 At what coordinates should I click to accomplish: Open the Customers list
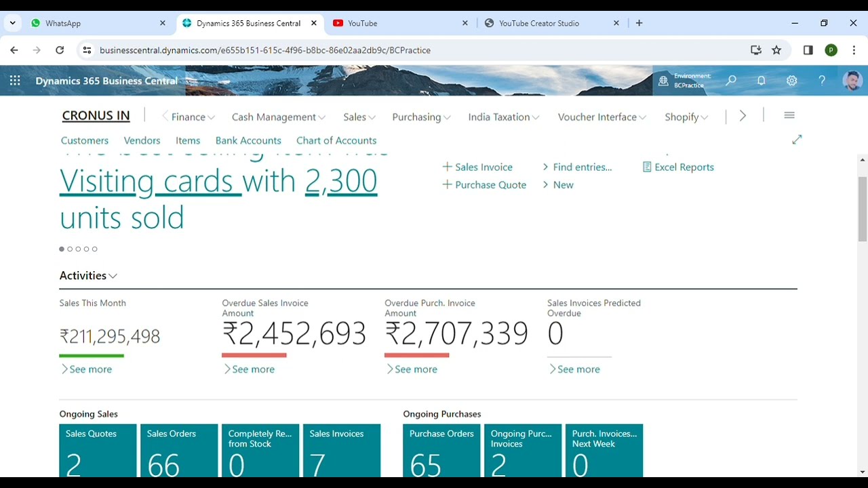85,140
